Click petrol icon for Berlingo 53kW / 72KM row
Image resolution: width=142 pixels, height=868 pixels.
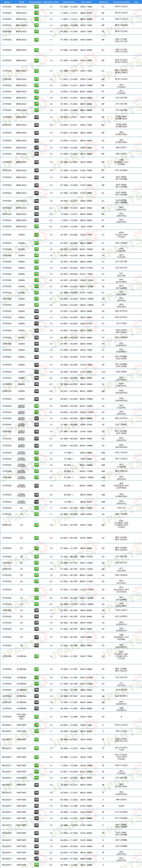point(36,79)
